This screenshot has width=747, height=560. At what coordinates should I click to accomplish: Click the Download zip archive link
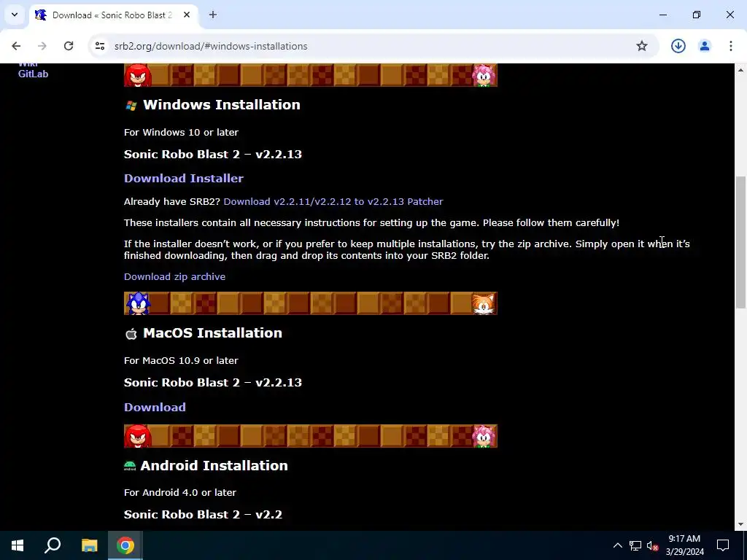point(174,276)
